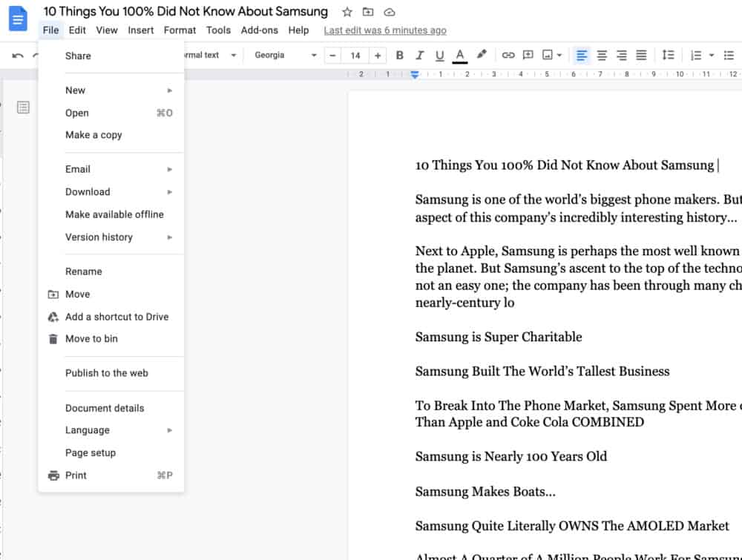742x560 pixels.
Task: Click the insert image icon
Action: pos(548,55)
